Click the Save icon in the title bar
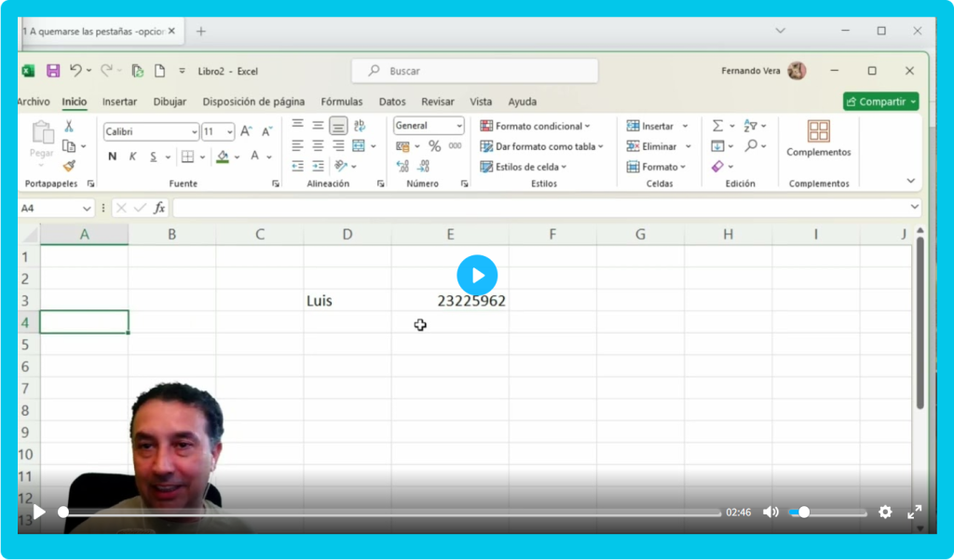954x560 pixels. (x=53, y=71)
